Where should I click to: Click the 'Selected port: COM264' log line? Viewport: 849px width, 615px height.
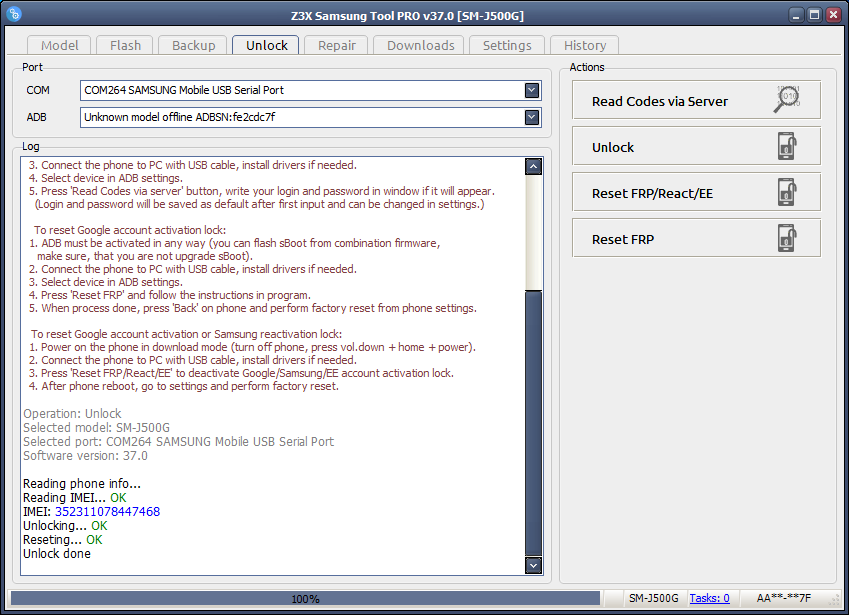(179, 442)
